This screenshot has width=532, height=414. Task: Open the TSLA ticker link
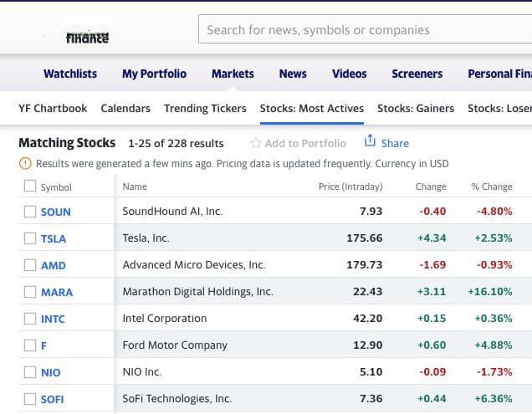(x=54, y=238)
